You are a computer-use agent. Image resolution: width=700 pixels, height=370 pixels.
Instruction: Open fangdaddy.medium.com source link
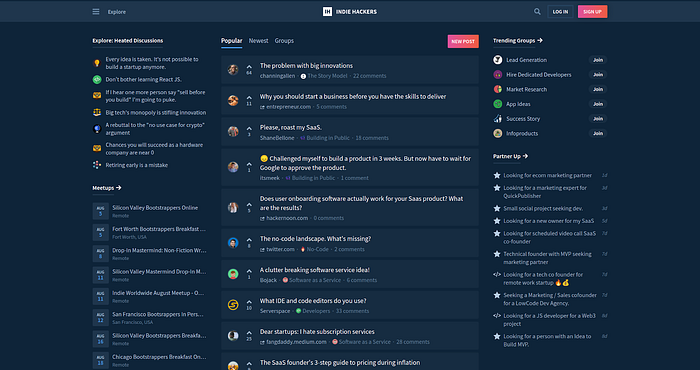tap(296, 342)
